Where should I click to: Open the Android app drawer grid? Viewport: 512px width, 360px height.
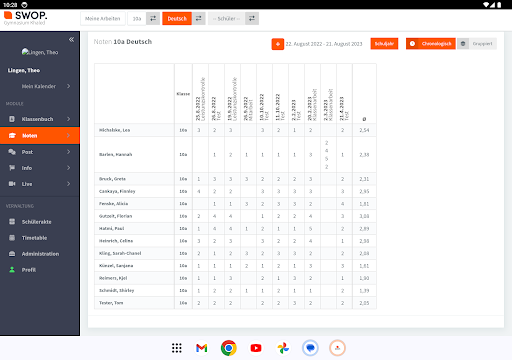click(177, 348)
